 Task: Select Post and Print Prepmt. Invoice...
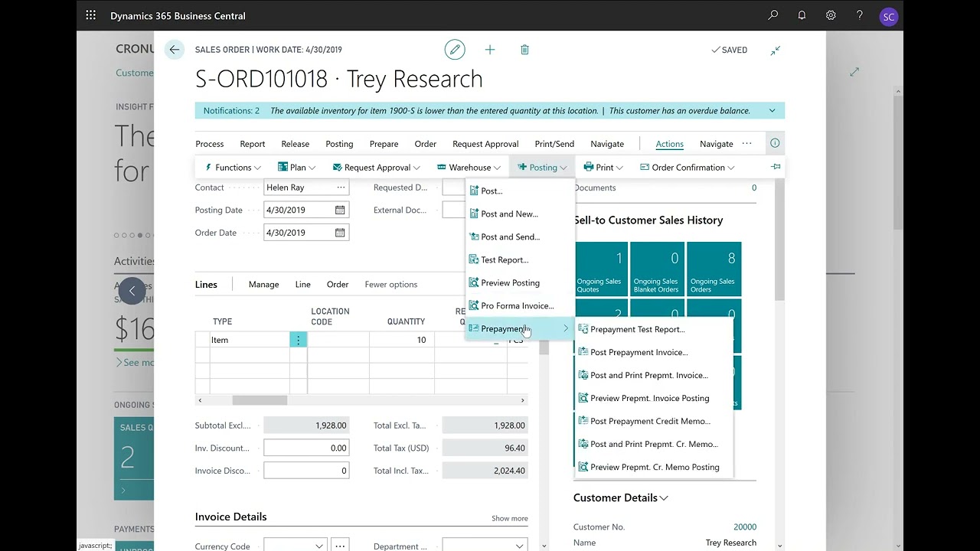pos(653,375)
